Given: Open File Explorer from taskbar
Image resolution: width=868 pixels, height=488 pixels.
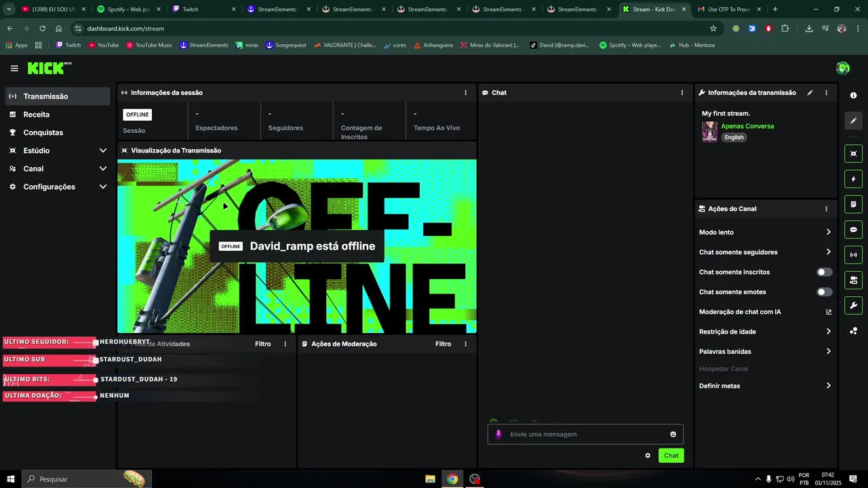Looking at the screenshot, I should click(x=430, y=479).
